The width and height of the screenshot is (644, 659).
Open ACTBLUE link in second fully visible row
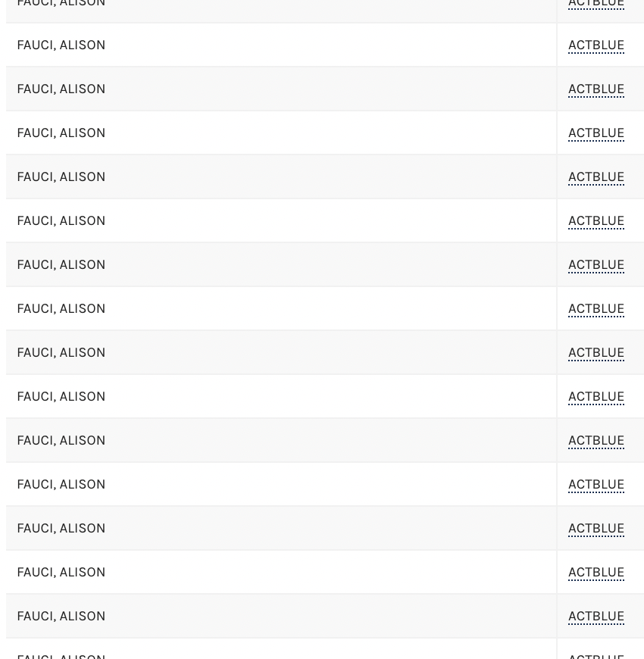(x=596, y=89)
